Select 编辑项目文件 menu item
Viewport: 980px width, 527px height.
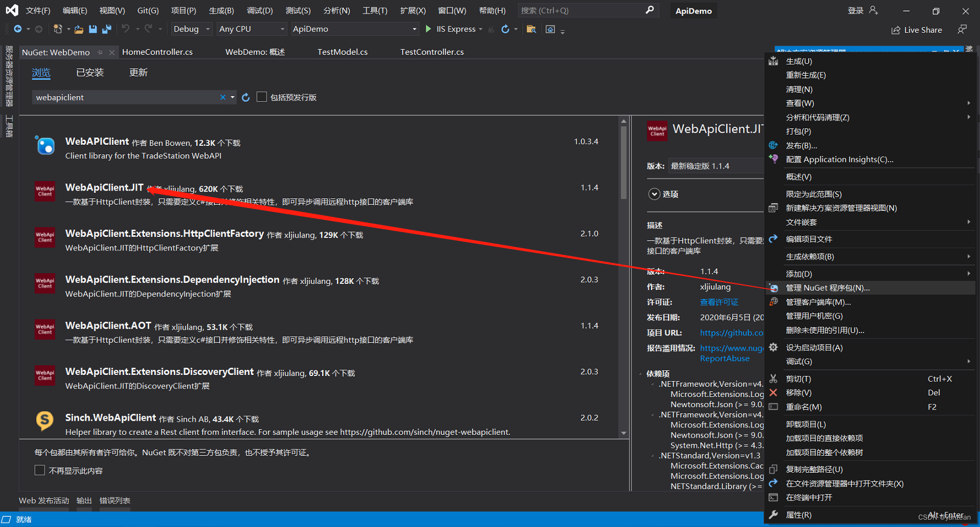(x=870, y=239)
